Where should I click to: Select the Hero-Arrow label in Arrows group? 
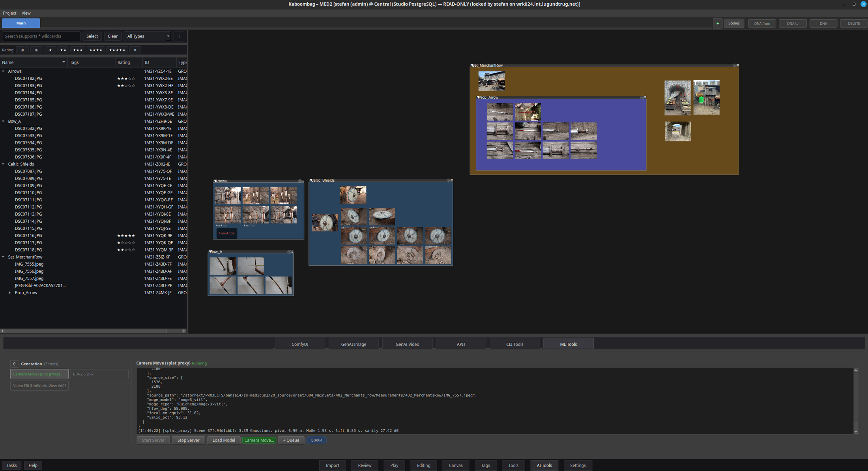point(227,233)
